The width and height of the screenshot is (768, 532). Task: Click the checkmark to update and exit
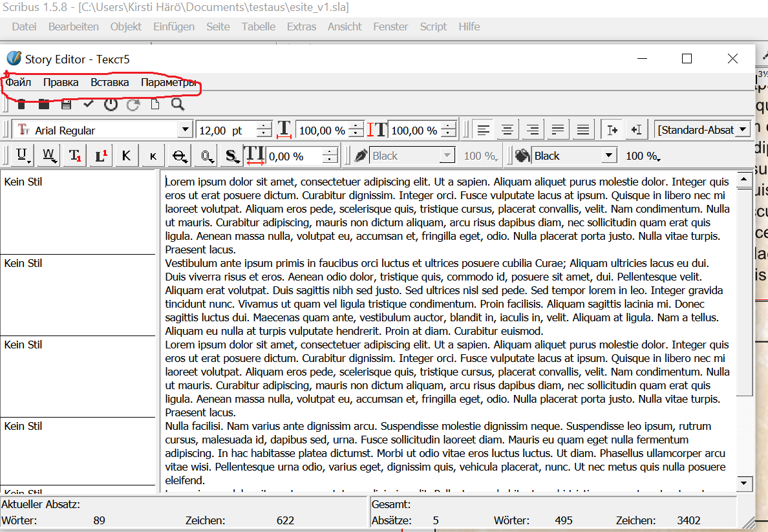tap(88, 104)
